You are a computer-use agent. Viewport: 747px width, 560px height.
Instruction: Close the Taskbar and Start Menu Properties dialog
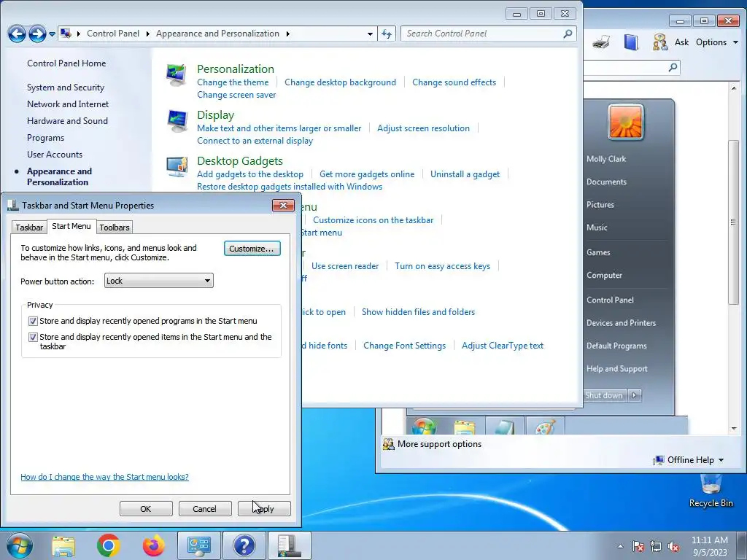click(x=283, y=205)
